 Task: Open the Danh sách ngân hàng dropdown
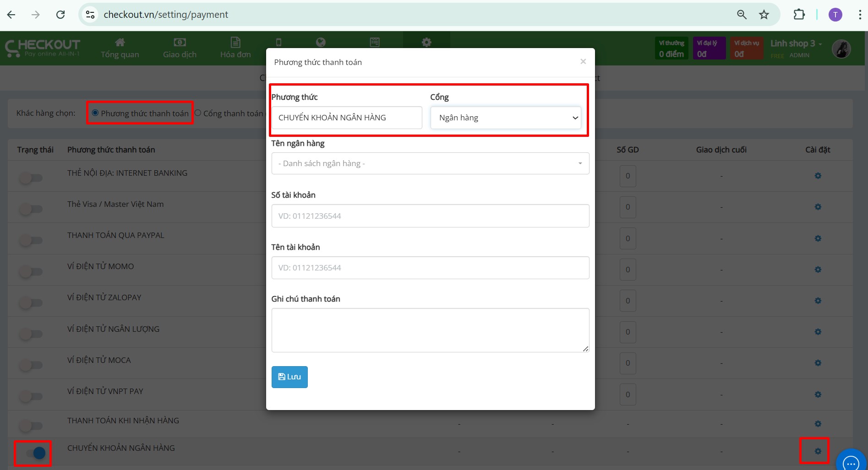click(x=430, y=163)
